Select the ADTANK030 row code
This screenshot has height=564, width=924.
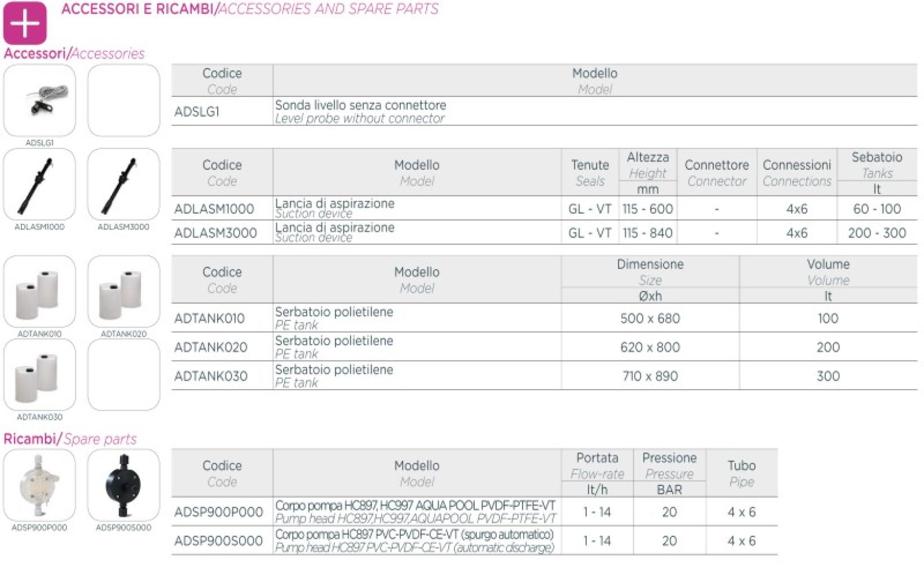(x=210, y=376)
